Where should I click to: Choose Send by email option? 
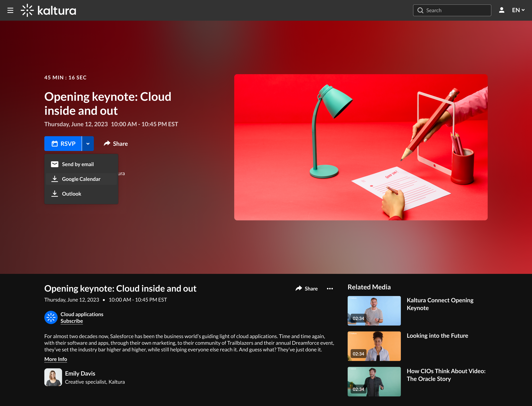click(78, 164)
